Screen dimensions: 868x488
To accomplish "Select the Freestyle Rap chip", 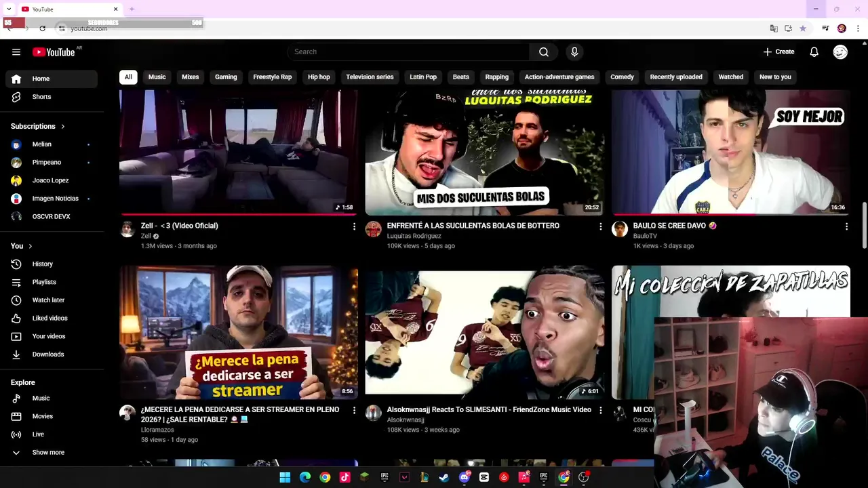I will pyautogui.click(x=272, y=77).
